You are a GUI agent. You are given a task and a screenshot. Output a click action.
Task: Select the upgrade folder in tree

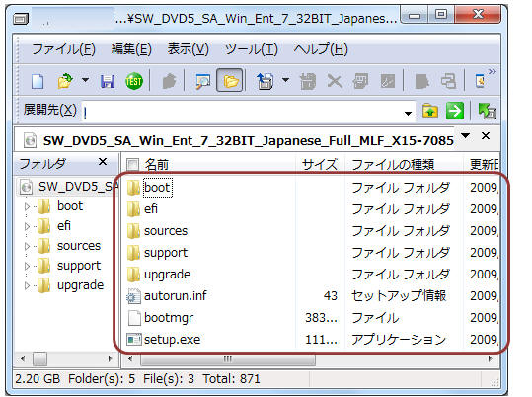point(80,285)
